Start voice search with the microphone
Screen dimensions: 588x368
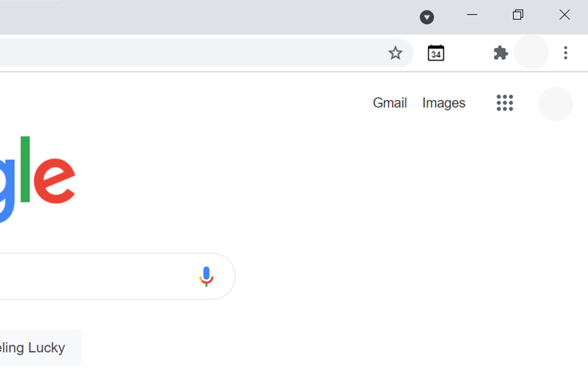tap(206, 276)
